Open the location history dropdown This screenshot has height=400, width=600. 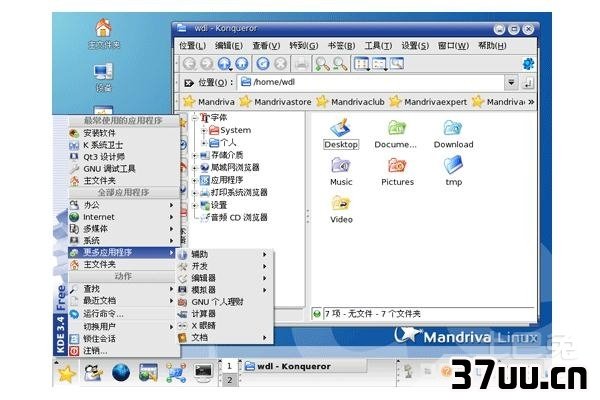(511, 82)
